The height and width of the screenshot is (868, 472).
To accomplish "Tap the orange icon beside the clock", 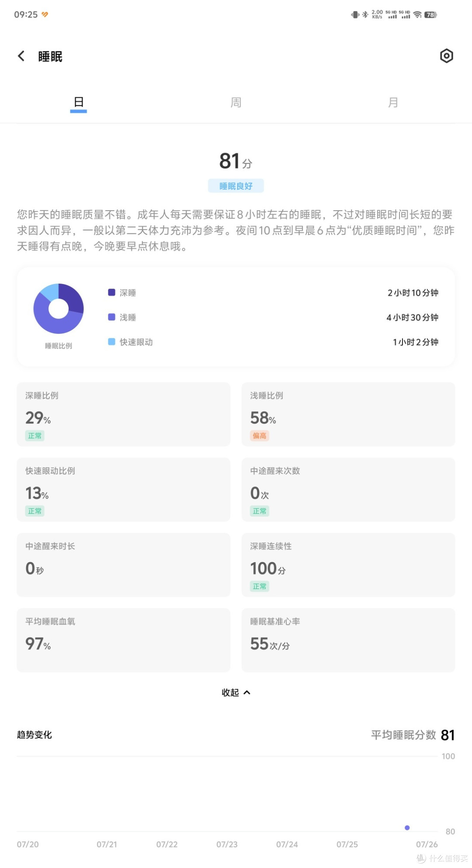I will [45, 14].
